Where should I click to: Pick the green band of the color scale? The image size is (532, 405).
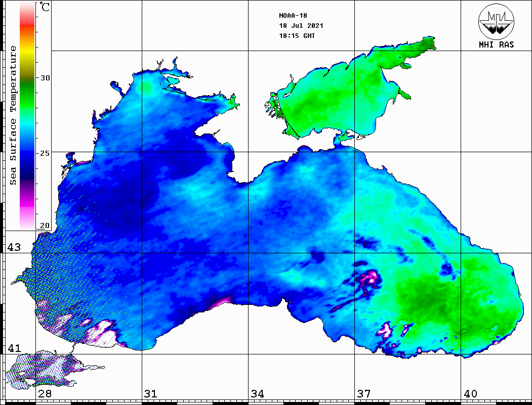[x=27, y=97]
